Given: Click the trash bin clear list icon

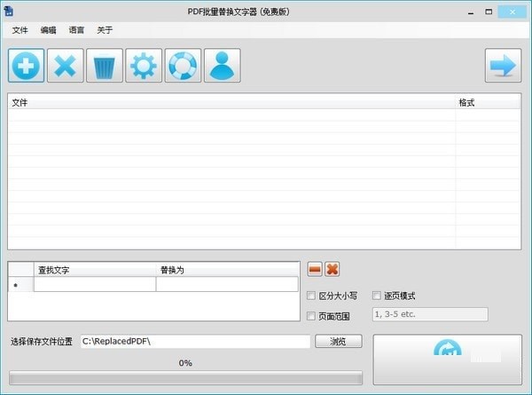Looking at the screenshot, I should [x=105, y=65].
